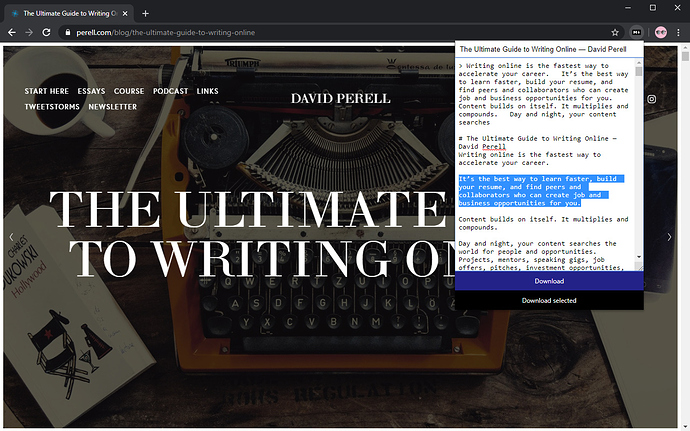The width and height of the screenshot is (690, 431).
Task: Click the DAVID PERELL site title
Action: [x=341, y=99]
